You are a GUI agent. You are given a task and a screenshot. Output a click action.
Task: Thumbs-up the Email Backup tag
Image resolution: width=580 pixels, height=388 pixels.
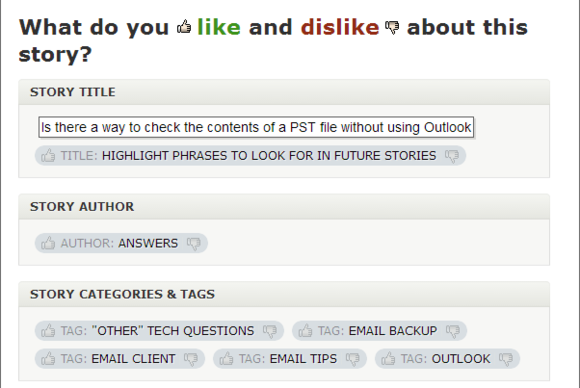click(306, 331)
